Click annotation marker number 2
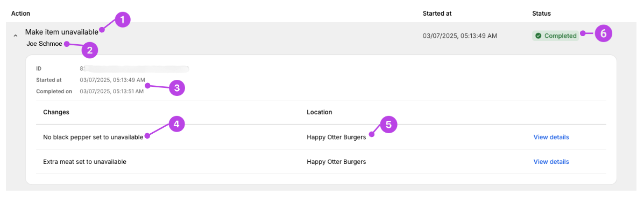 point(89,50)
